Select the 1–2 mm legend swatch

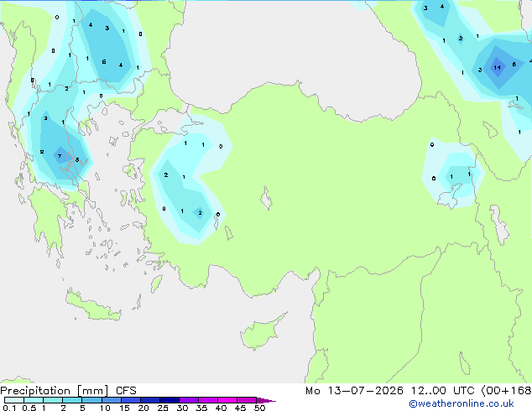coord(53,400)
